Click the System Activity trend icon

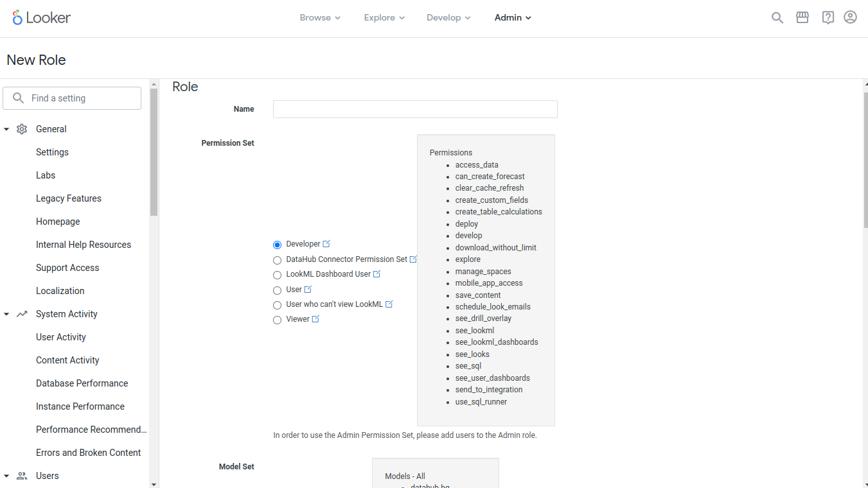coord(22,314)
